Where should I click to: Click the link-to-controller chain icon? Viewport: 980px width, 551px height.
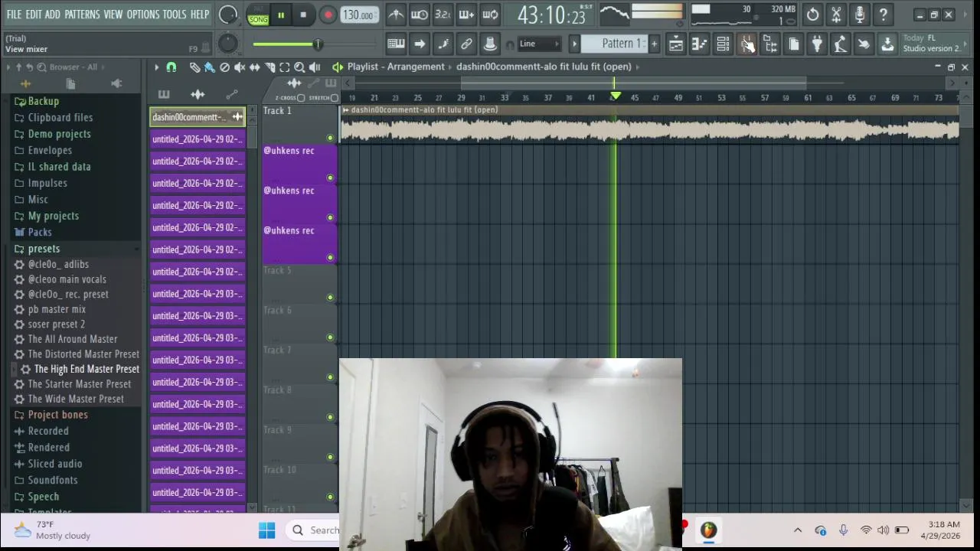tap(466, 44)
